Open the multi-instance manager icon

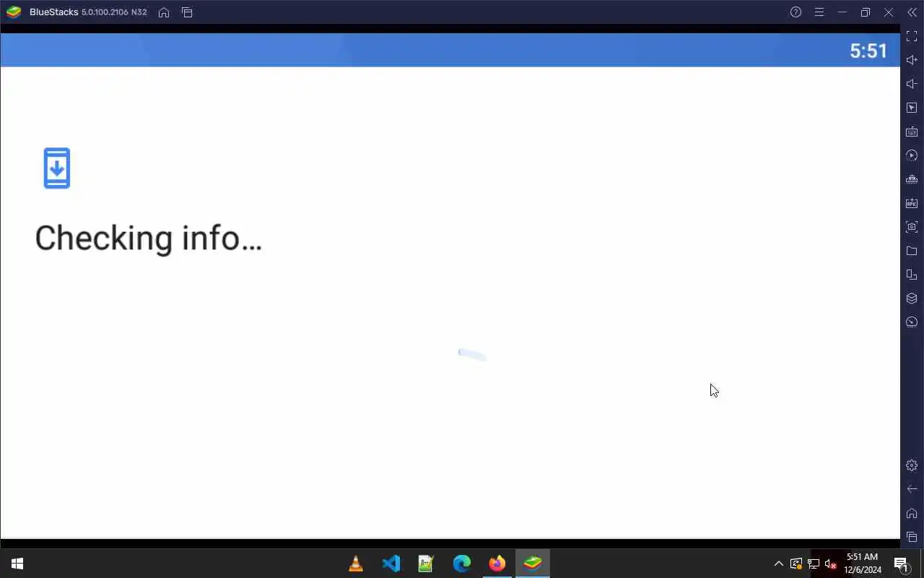pyautogui.click(x=912, y=298)
